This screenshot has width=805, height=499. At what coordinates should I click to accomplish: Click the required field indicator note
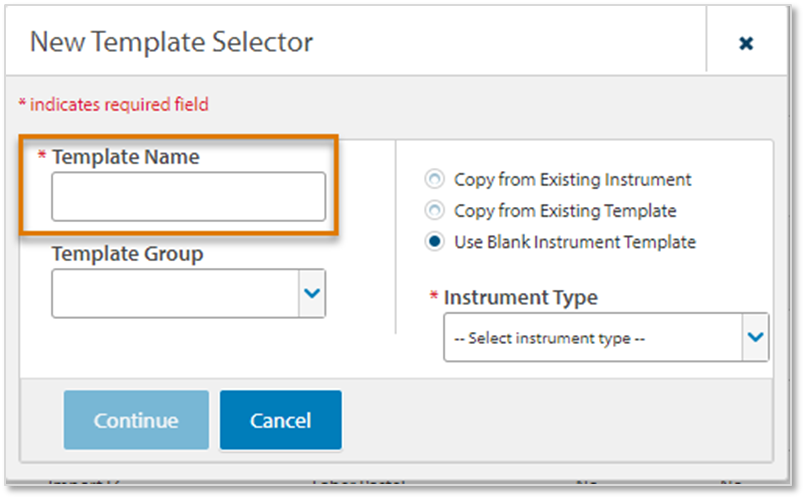pos(114,104)
